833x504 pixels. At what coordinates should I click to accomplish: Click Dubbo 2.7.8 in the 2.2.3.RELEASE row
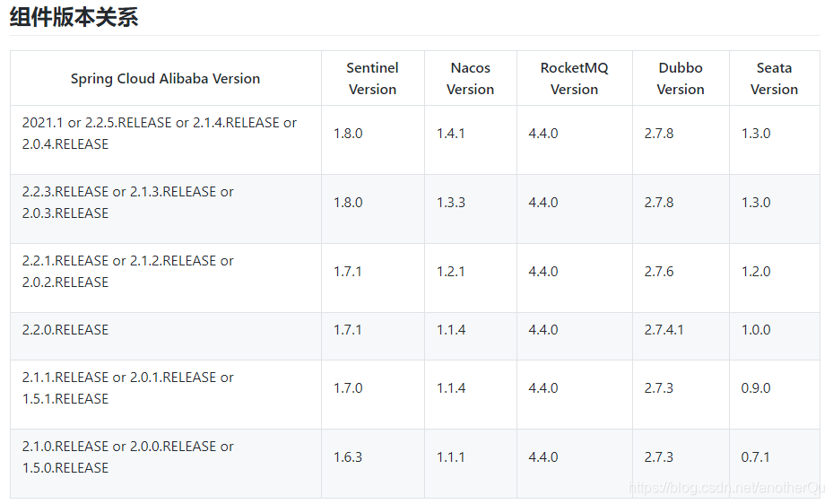pyautogui.click(x=681, y=209)
